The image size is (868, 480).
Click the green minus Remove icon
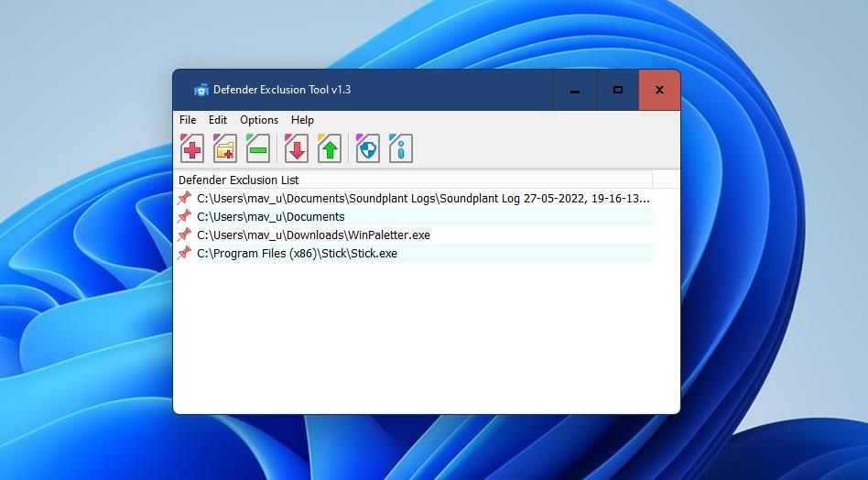point(258,148)
